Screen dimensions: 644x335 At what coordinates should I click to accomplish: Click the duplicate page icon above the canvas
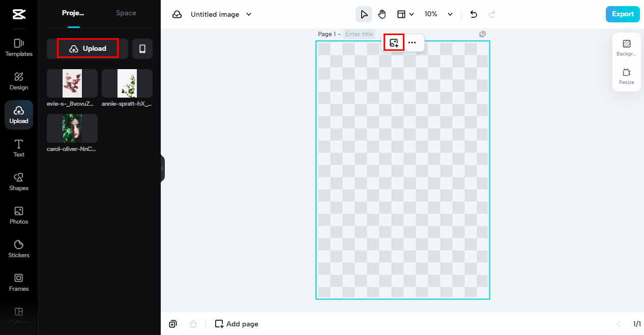[482, 34]
